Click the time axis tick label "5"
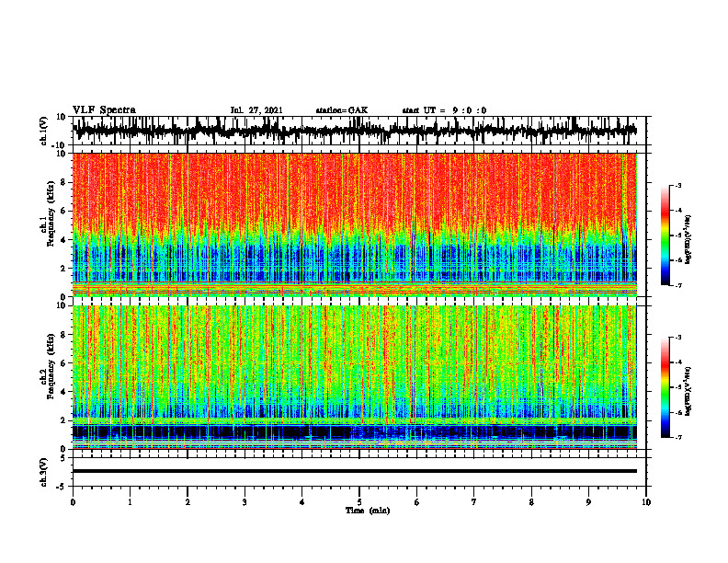This screenshot has height=563, width=728. [x=359, y=502]
